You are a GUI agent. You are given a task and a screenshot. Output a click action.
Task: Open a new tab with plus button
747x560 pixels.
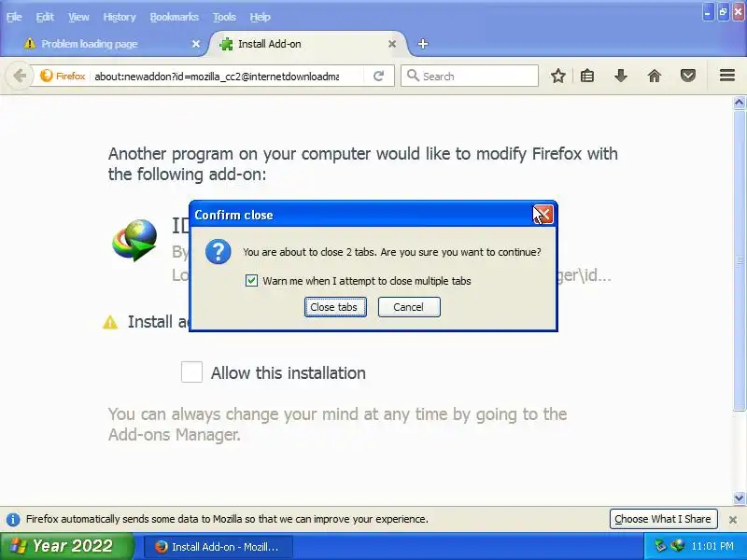pyautogui.click(x=423, y=44)
